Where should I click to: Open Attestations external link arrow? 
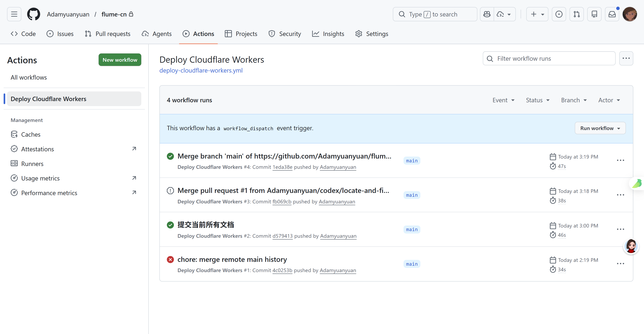pyautogui.click(x=134, y=149)
